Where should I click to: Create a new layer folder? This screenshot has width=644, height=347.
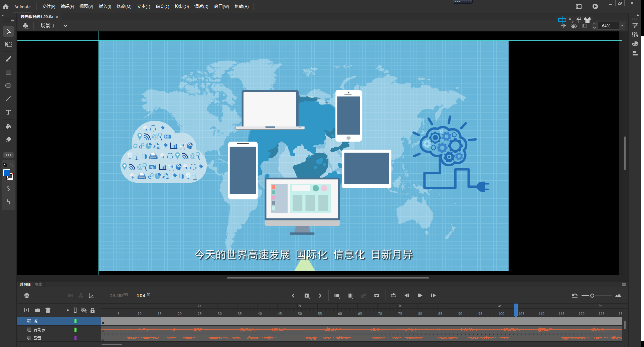pos(37,310)
